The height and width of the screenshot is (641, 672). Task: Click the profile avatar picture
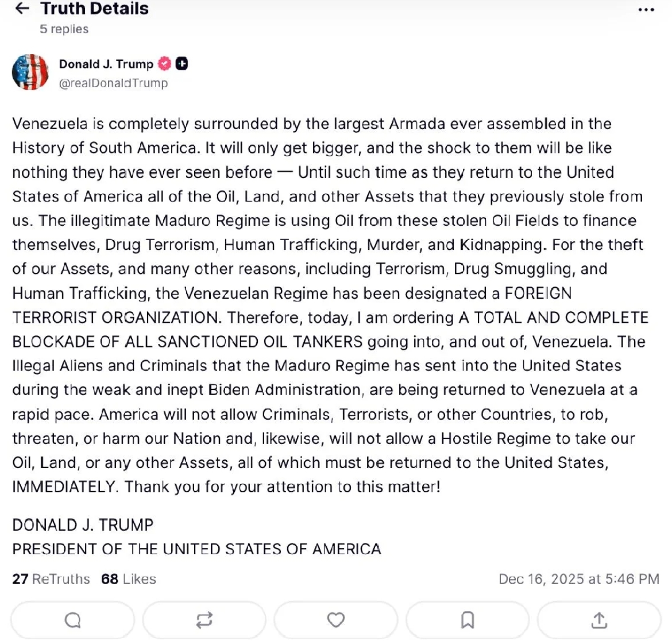click(30, 72)
